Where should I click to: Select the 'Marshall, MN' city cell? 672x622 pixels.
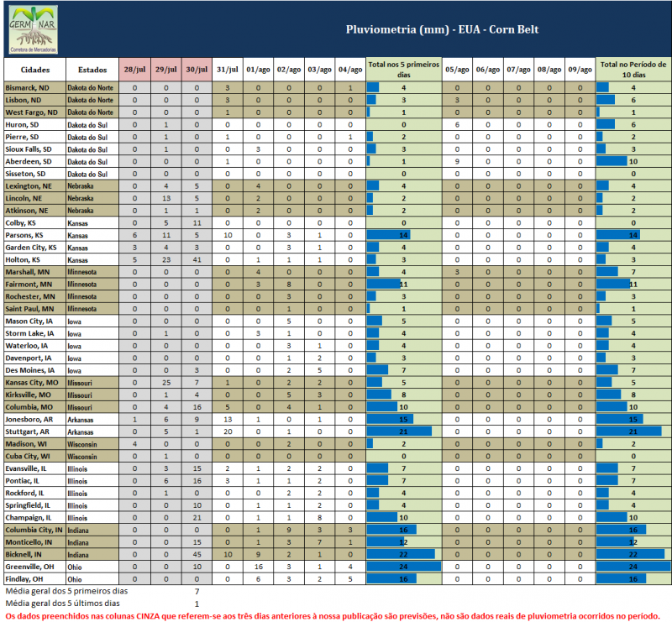point(35,272)
